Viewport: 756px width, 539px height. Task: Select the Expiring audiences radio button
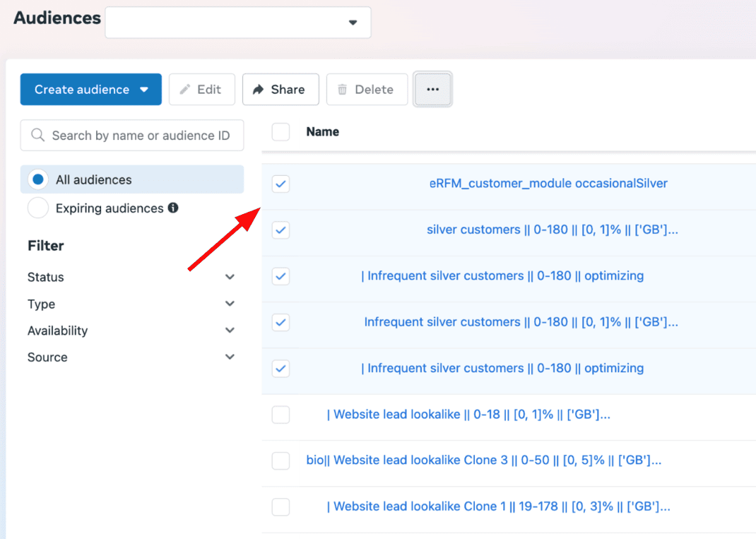coord(38,208)
